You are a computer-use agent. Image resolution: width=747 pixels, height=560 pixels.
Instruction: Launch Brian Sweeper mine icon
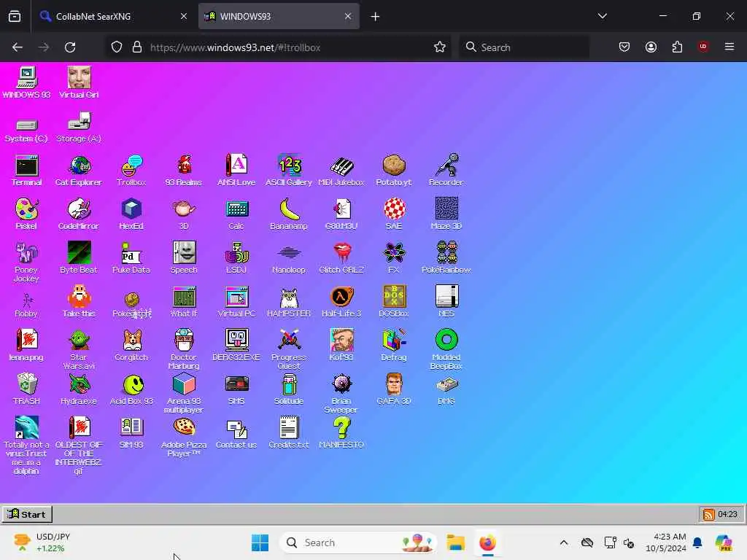tap(341, 393)
